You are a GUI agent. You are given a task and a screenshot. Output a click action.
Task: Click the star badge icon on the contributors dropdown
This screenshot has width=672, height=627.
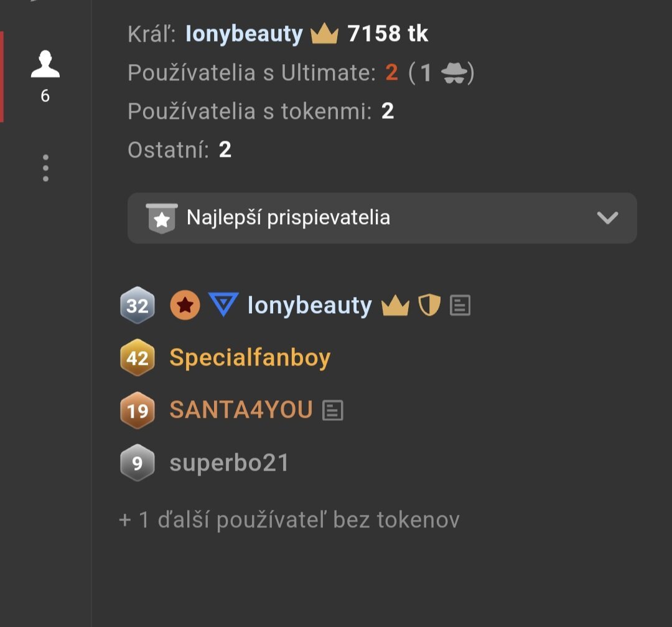(x=162, y=219)
